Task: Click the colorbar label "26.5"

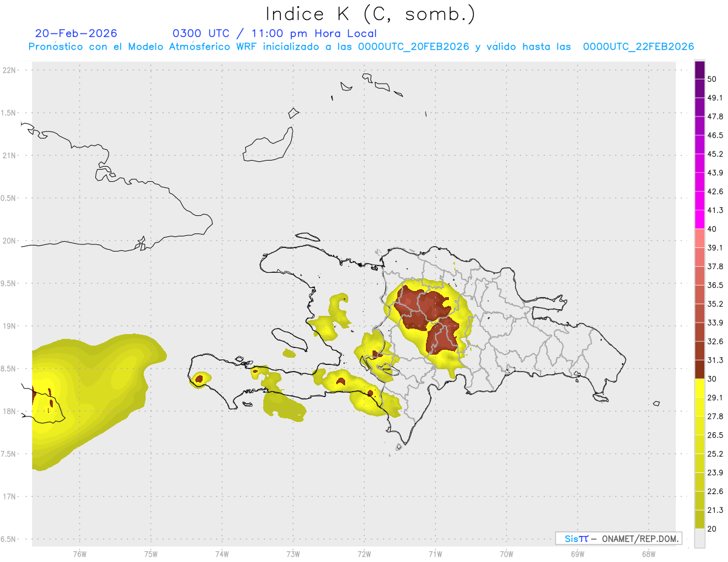Action: click(715, 435)
